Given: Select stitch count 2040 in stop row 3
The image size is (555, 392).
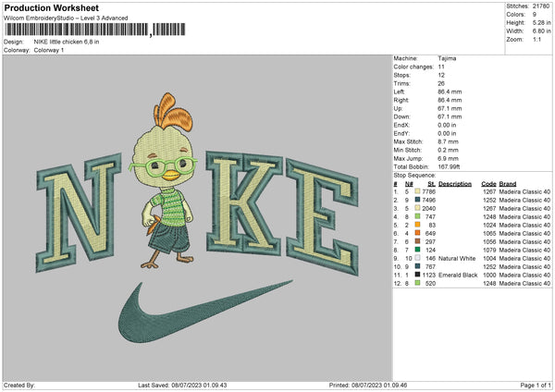Looking at the screenshot, I should [x=428, y=208].
